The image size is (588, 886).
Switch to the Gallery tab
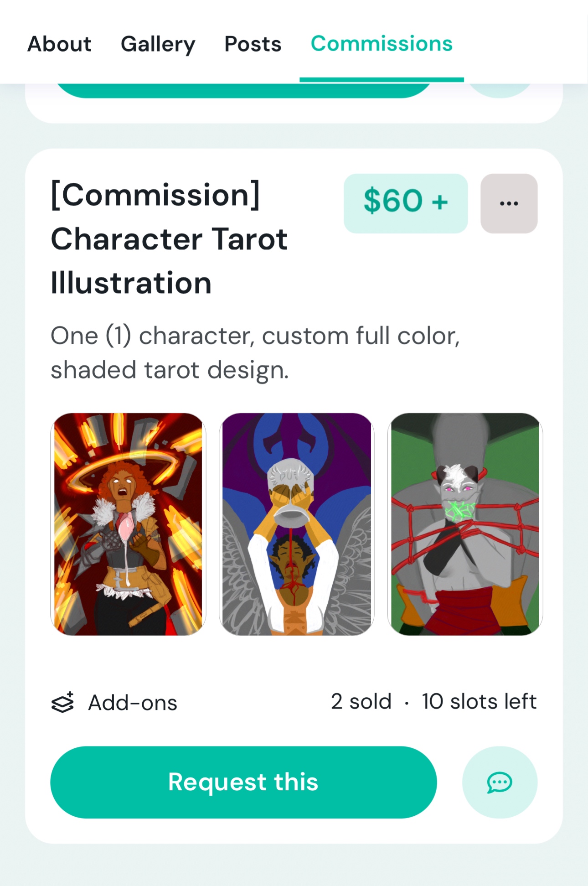158,44
